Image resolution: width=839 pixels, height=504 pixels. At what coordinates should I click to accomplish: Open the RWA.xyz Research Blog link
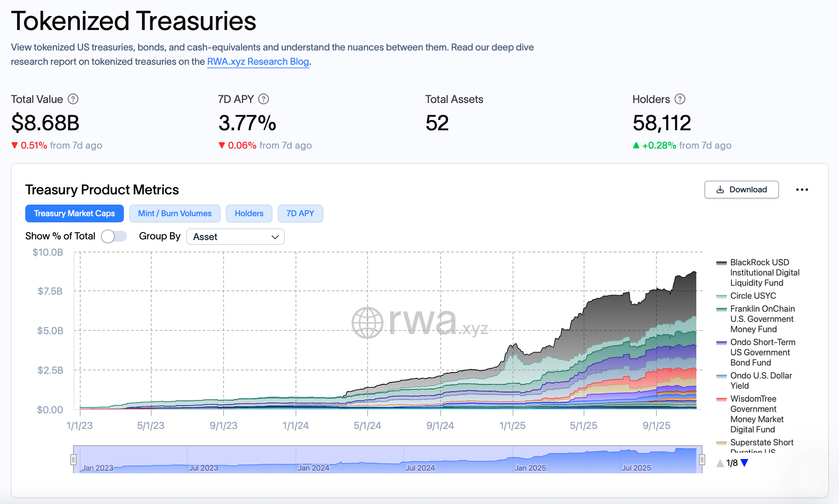(258, 62)
